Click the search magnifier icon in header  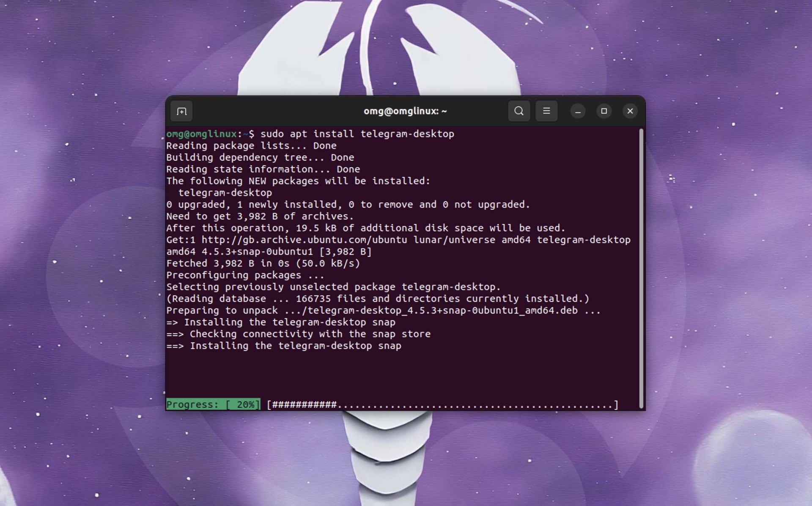pyautogui.click(x=519, y=111)
